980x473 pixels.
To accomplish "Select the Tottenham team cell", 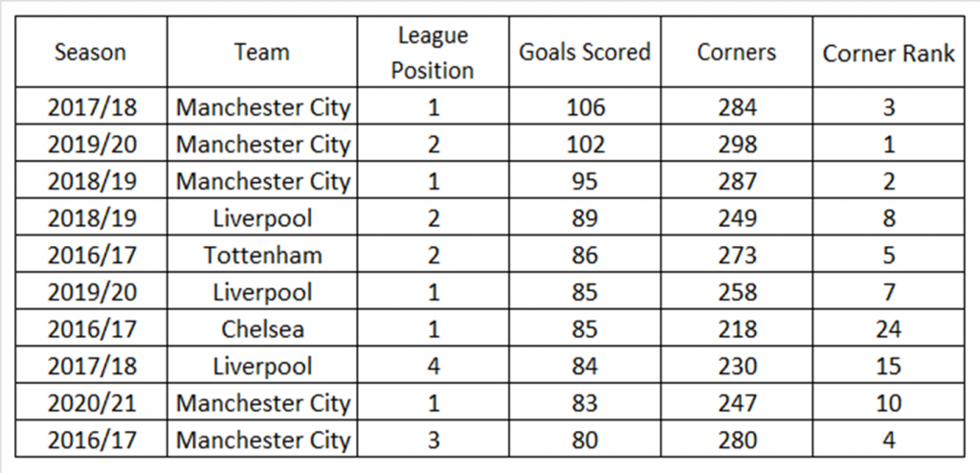I will pyautogui.click(x=262, y=255).
